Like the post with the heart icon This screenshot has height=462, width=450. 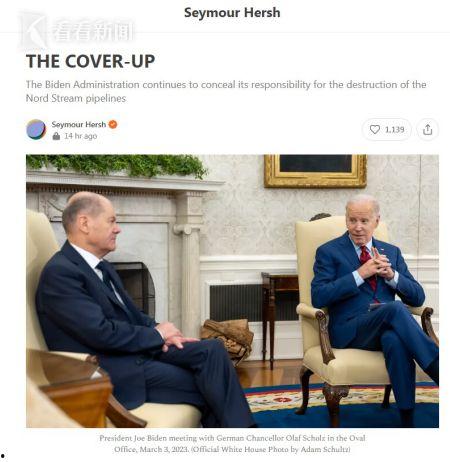[375, 129]
